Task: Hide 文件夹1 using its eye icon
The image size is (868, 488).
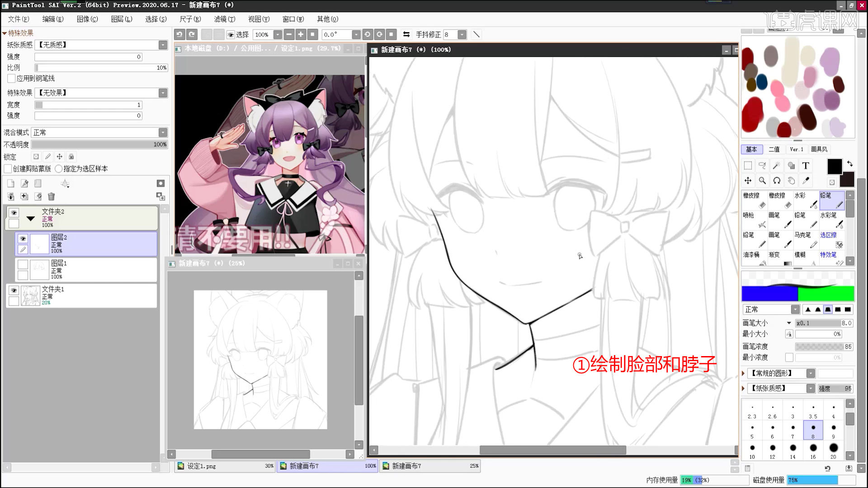Action: [14, 290]
